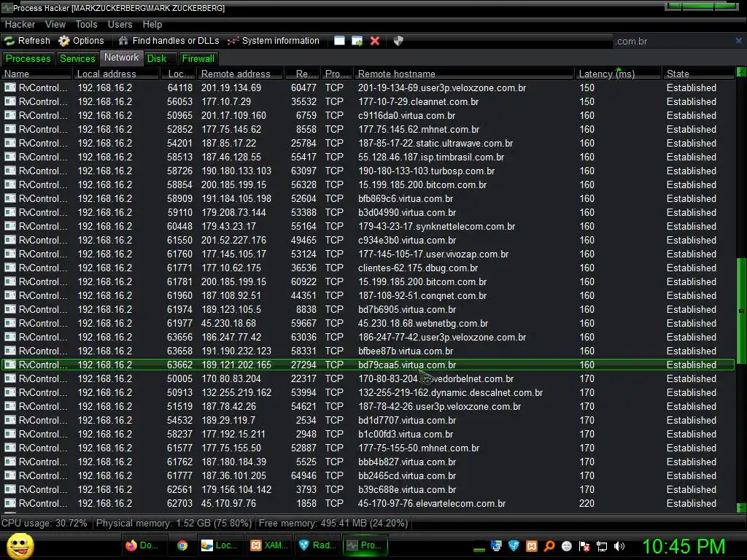747x560 pixels.
Task: Click the process icon in row 201.17.109.160
Action: coord(10,115)
